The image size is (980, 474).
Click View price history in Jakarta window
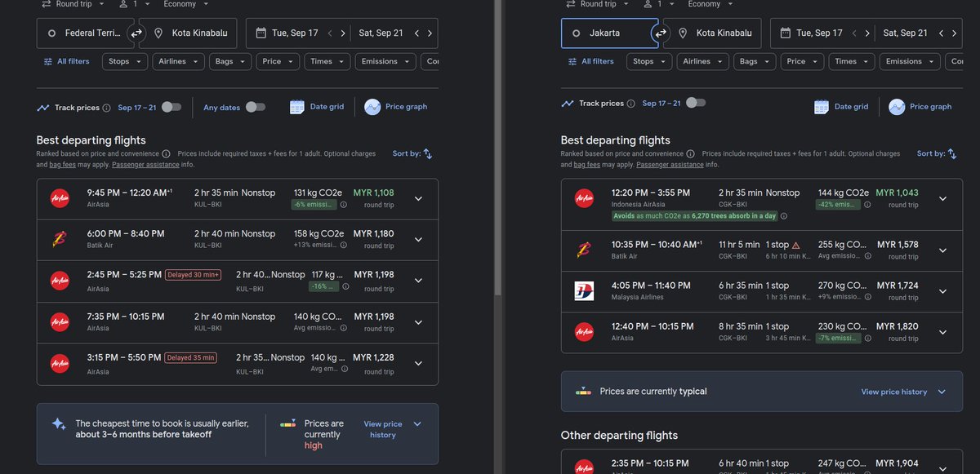[x=902, y=392]
